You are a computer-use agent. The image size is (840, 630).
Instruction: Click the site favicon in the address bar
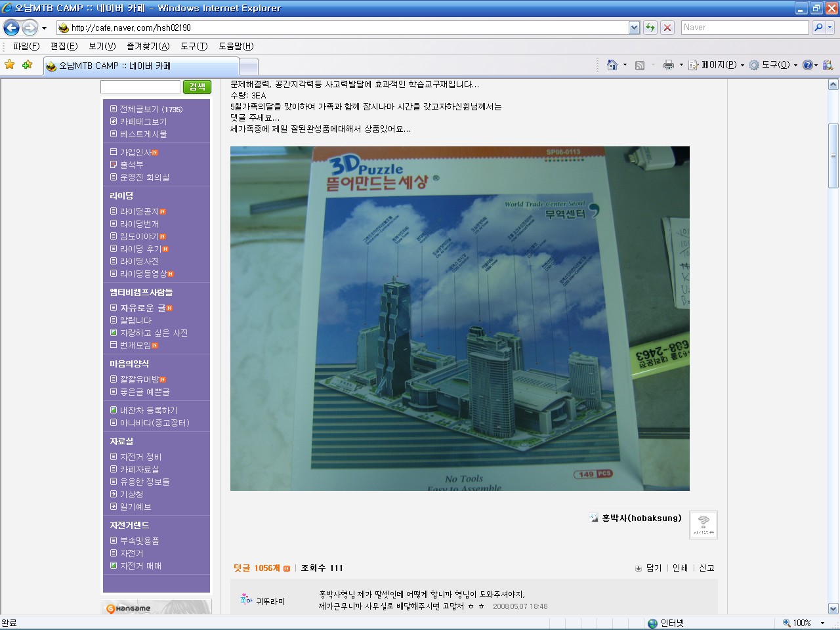coord(64,28)
